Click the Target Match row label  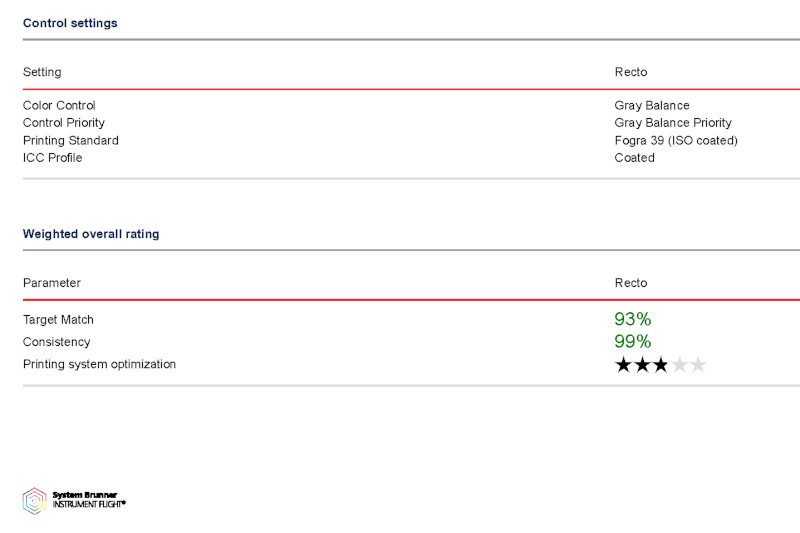click(x=58, y=320)
